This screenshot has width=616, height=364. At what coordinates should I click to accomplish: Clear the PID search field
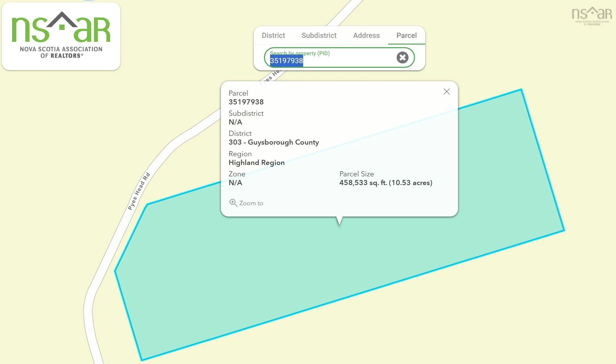click(402, 57)
